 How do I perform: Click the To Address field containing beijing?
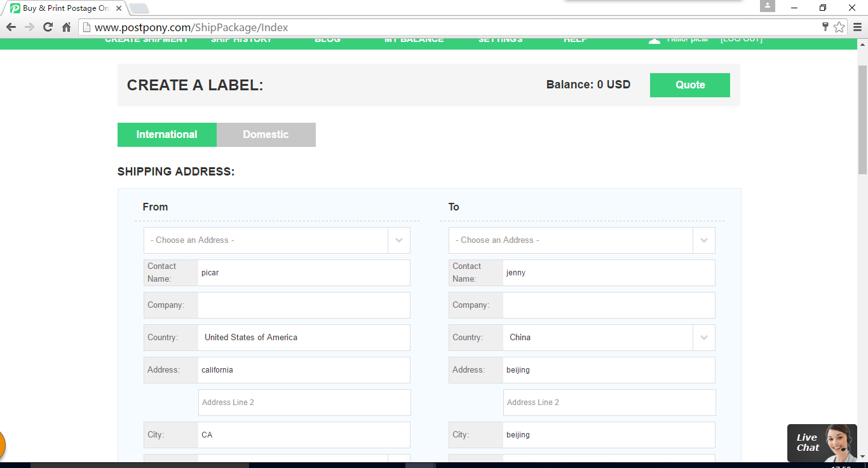point(609,370)
